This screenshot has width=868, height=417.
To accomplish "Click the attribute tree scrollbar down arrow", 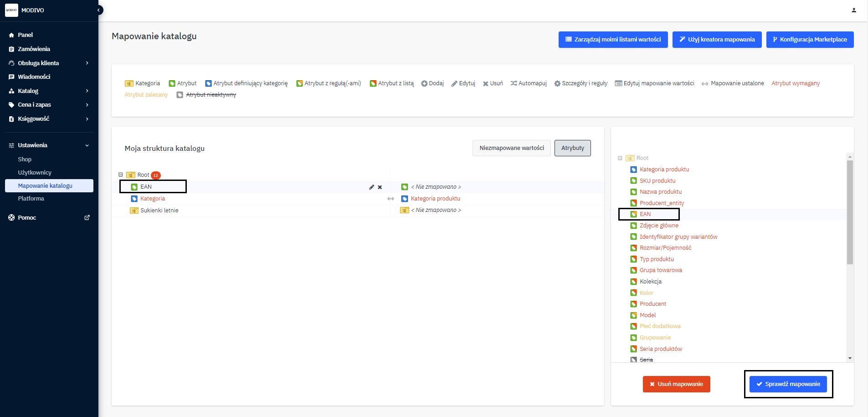I will (x=850, y=358).
